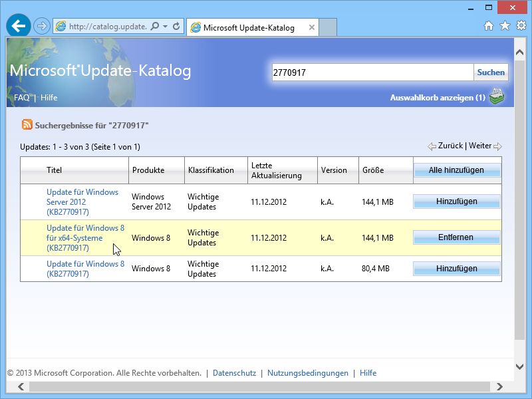The width and height of the screenshot is (532, 399).
Task: Click the Zurück previous-page link
Action: tap(450, 146)
